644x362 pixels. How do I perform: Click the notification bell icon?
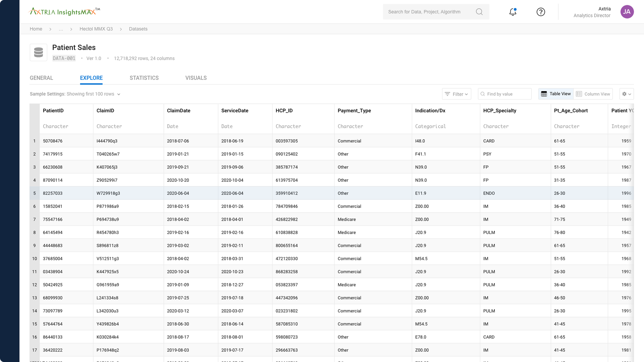(x=512, y=12)
